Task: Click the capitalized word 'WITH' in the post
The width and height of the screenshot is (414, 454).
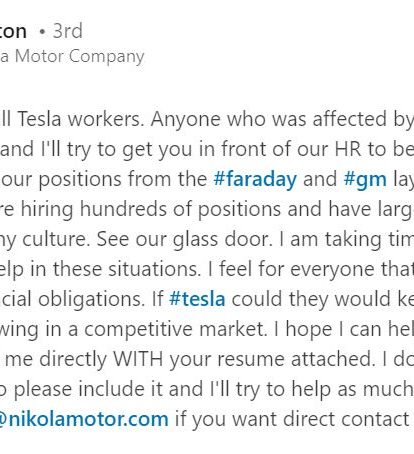Action: tap(138, 359)
